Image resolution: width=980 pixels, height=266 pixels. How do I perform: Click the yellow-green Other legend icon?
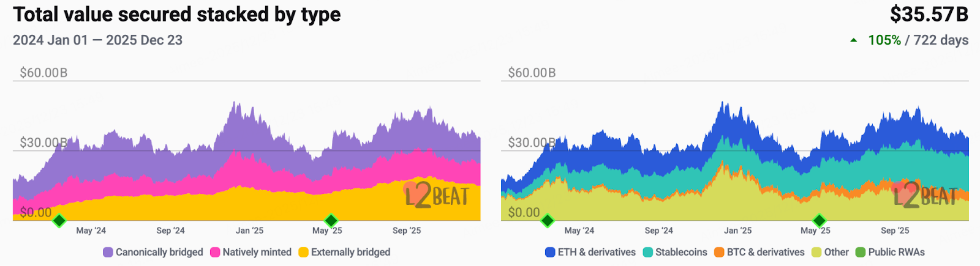tap(816, 252)
